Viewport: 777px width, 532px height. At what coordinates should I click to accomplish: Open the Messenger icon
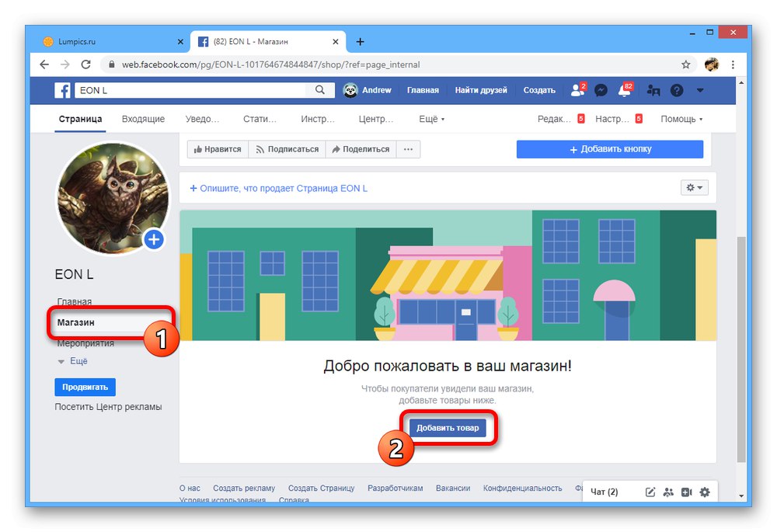click(x=601, y=90)
